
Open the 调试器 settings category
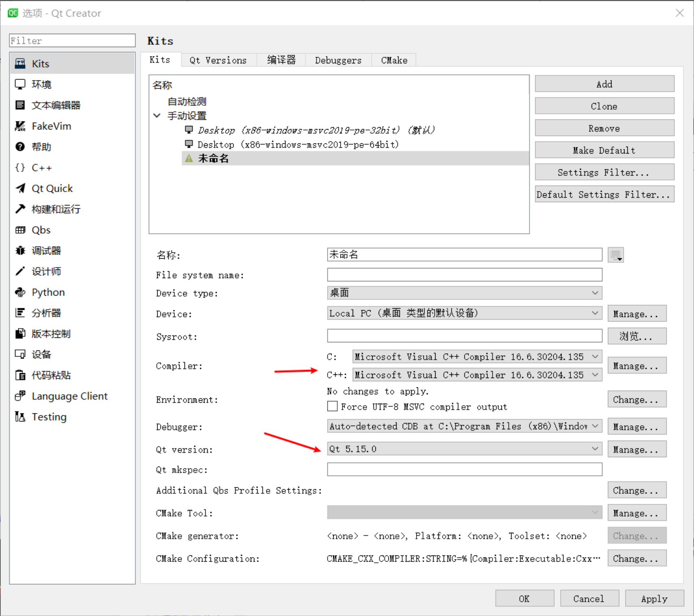(72, 251)
